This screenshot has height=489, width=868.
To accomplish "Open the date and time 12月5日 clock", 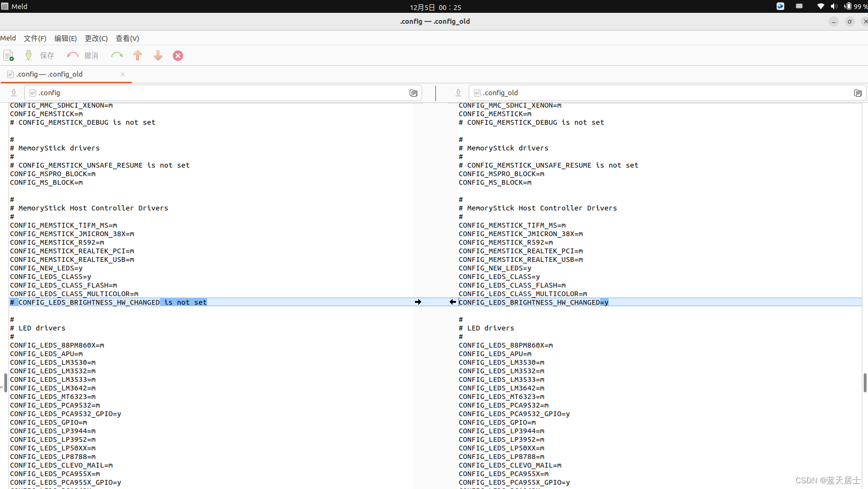I will (x=435, y=7).
